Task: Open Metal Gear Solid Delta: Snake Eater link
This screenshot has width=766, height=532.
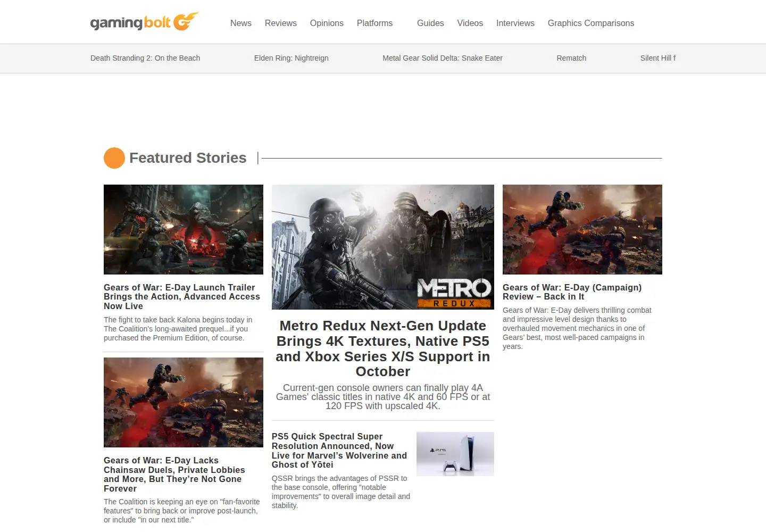Action: [x=443, y=58]
